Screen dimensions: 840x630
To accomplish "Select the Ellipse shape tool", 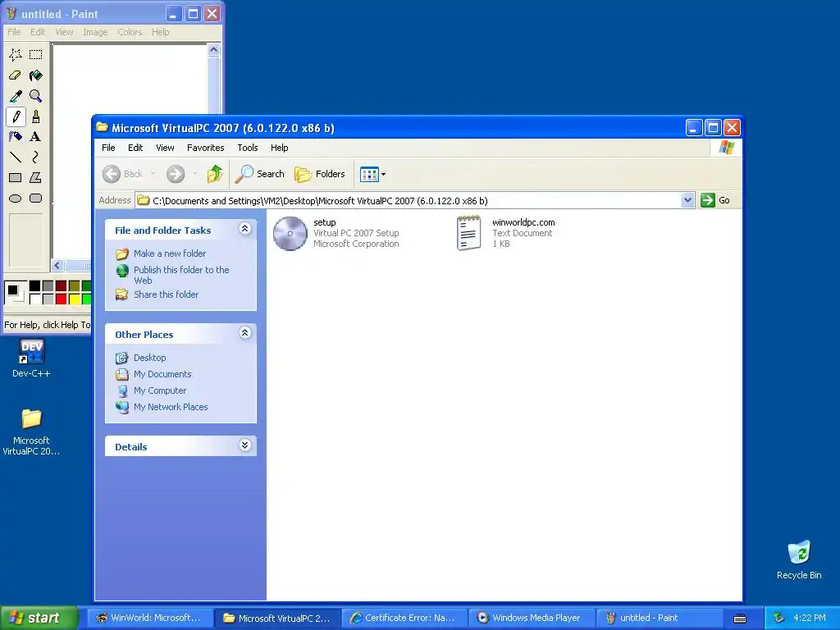I will [x=16, y=199].
